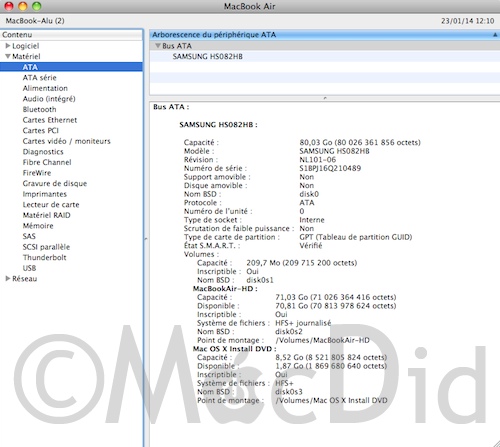Select Imprimantes in the sidebar
This screenshot has height=447, width=500.
point(45,194)
